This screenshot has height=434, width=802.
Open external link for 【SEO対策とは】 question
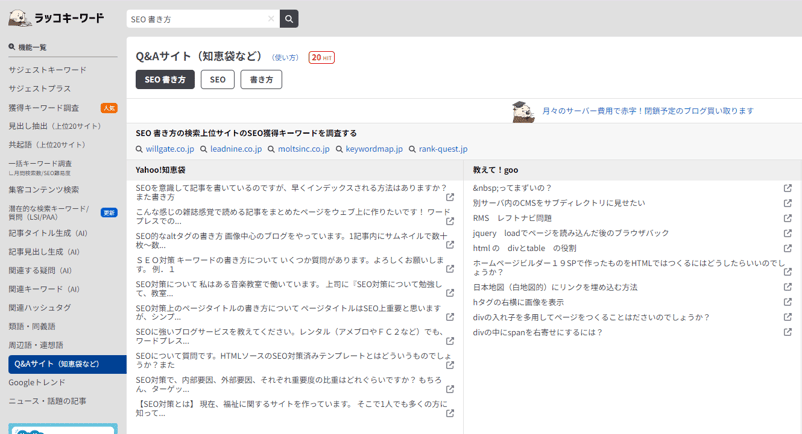pos(450,413)
